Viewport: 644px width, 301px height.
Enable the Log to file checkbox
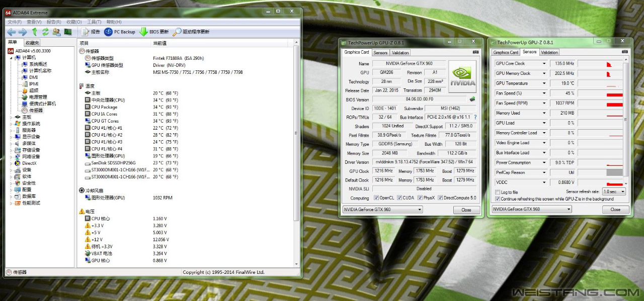[498, 192]
